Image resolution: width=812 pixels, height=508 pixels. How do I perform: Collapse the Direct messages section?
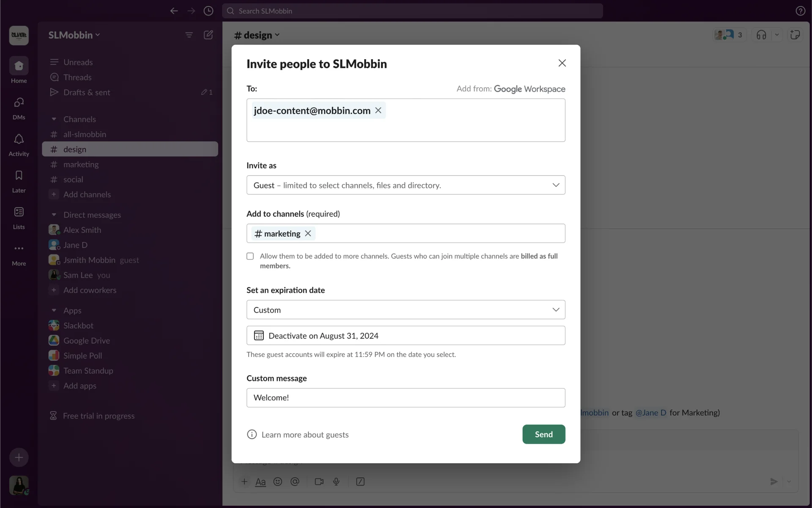point(54,215)
